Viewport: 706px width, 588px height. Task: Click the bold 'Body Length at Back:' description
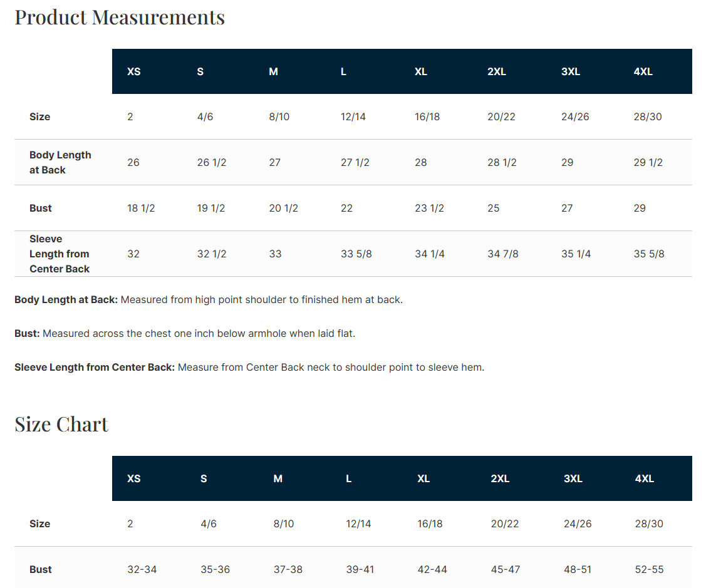point(66,299)
